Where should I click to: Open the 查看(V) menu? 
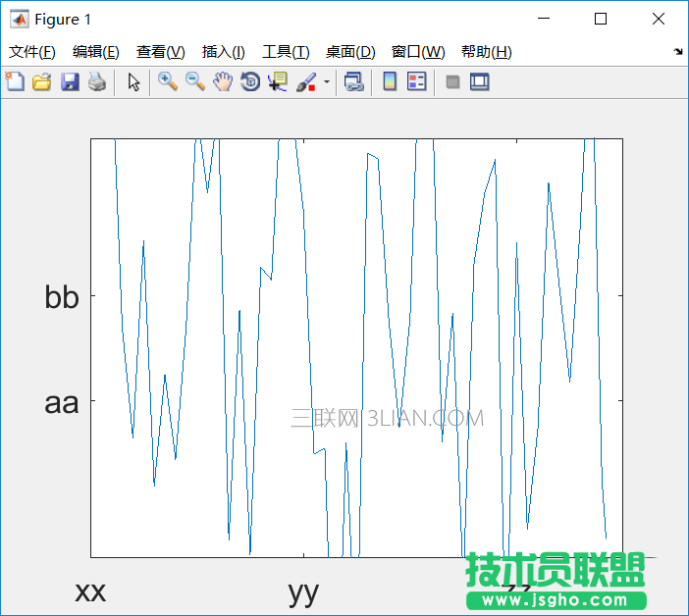[x=160, y=52]
